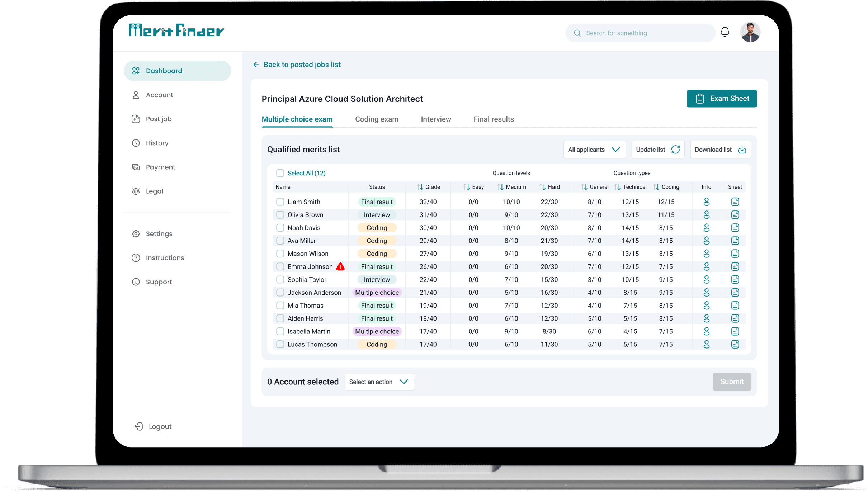Tick Emma Johnson's checkbox
This screenshot has width=868, height=492.
(x=280, y=266)
